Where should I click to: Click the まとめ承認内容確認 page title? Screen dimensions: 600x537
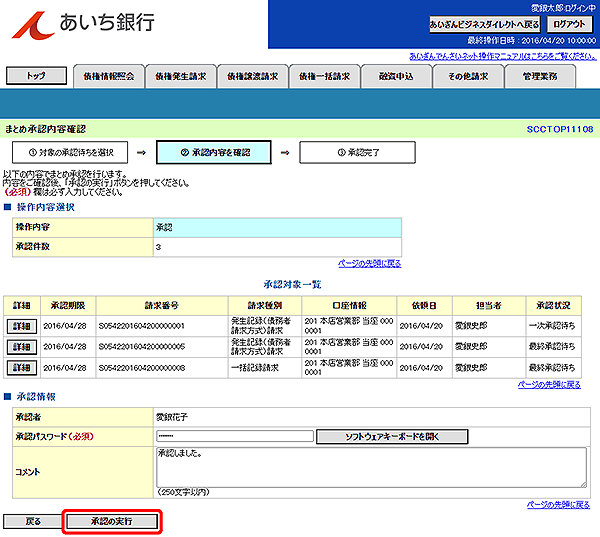point(45,129)
